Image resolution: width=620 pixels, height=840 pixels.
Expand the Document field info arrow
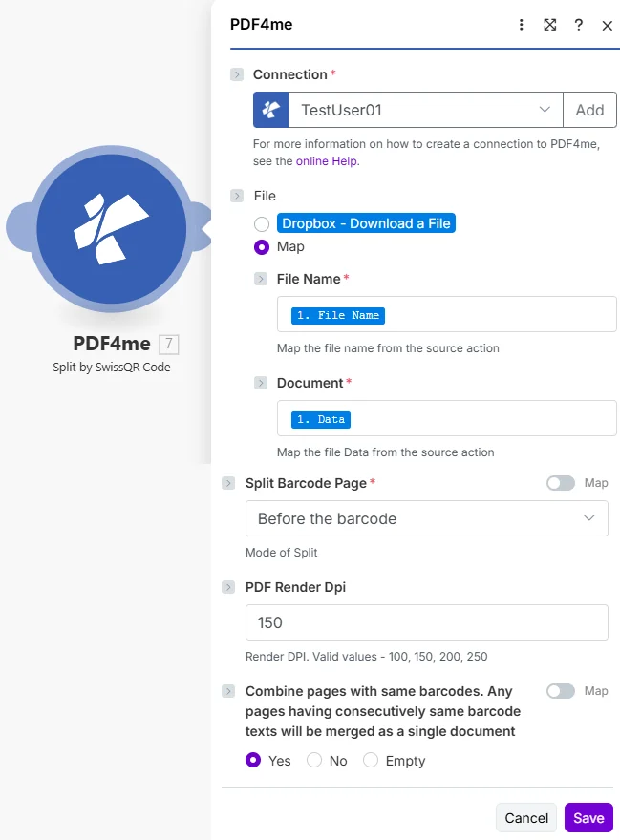point(261,383)
